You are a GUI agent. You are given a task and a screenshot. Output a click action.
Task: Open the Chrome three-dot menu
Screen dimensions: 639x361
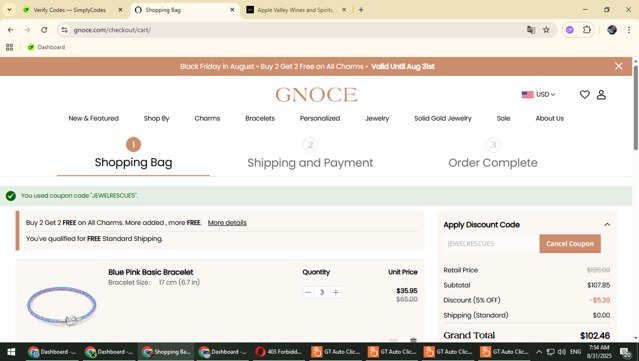(x=629, y=30)
